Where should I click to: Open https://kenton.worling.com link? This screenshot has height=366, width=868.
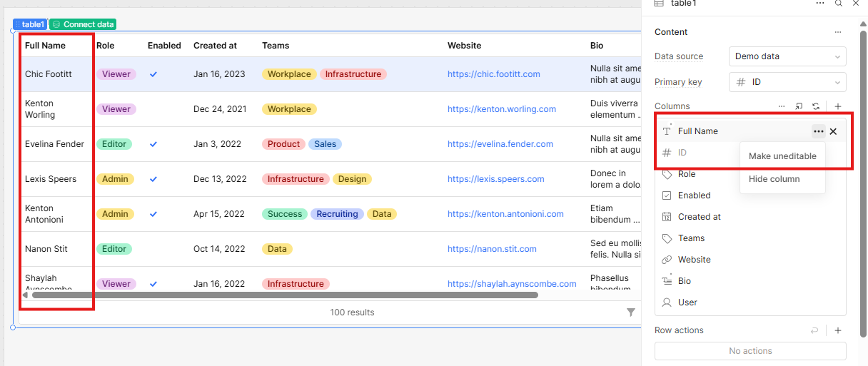502,109
